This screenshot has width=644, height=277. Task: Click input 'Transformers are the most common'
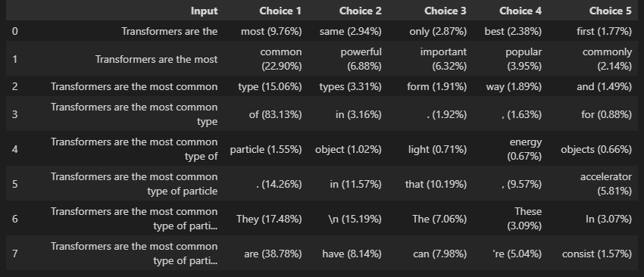[134, 86]
